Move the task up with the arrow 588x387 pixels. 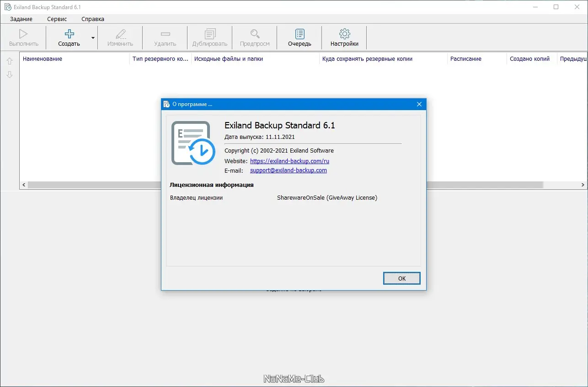(10, 61)
